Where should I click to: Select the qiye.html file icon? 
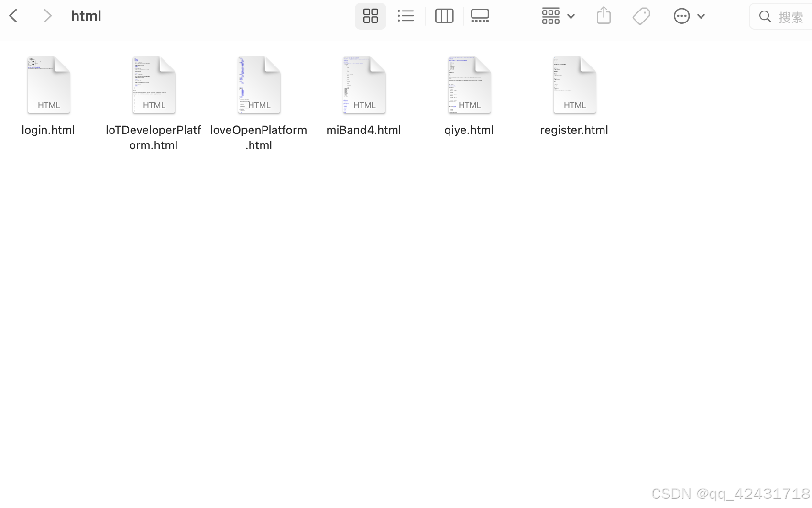(470, 85)
